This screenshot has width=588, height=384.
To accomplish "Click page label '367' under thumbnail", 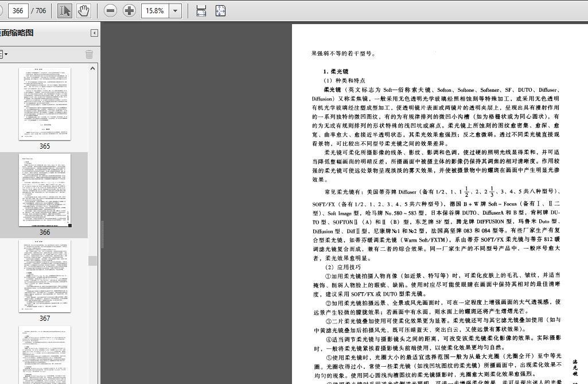I will pyautogui.click(x=45, y=319).
